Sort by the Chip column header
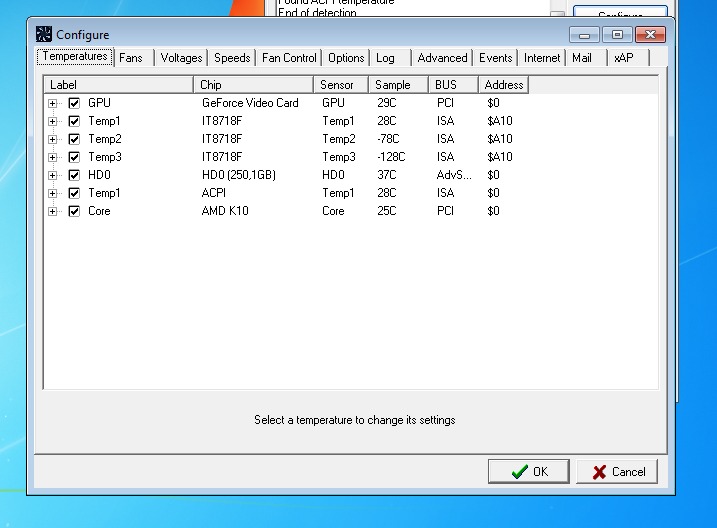This screenshot has height=528, width=717. pos(254,85)
